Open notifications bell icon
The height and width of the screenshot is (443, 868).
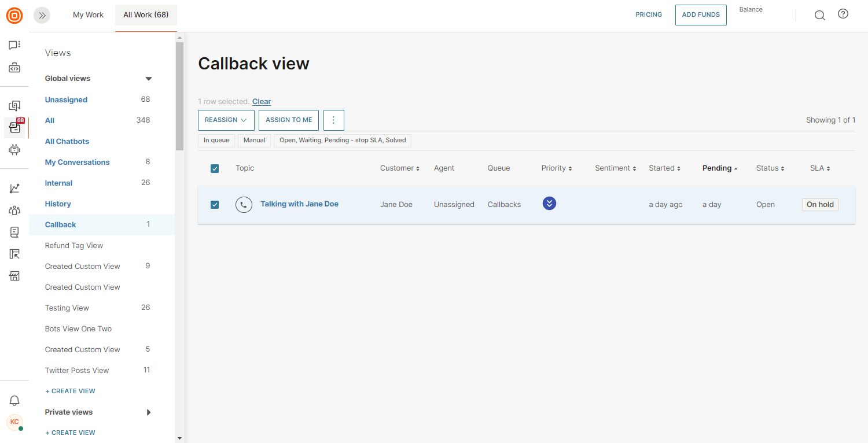click(14, 401)
